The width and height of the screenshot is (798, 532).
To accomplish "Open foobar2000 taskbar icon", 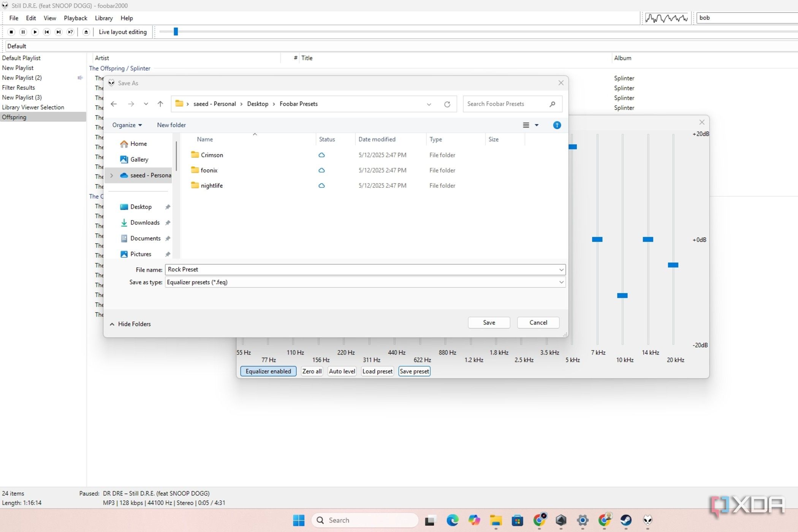I will click(x=648, y=520).
